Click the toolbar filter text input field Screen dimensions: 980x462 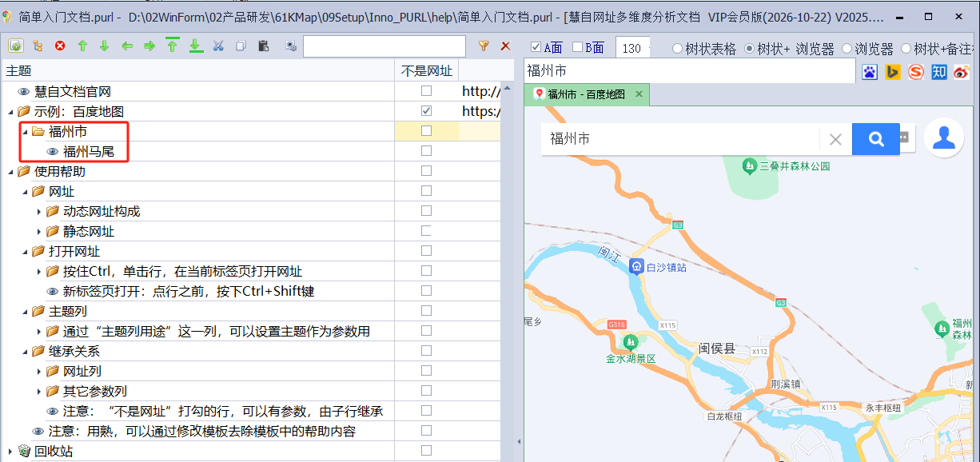[384, 46]
